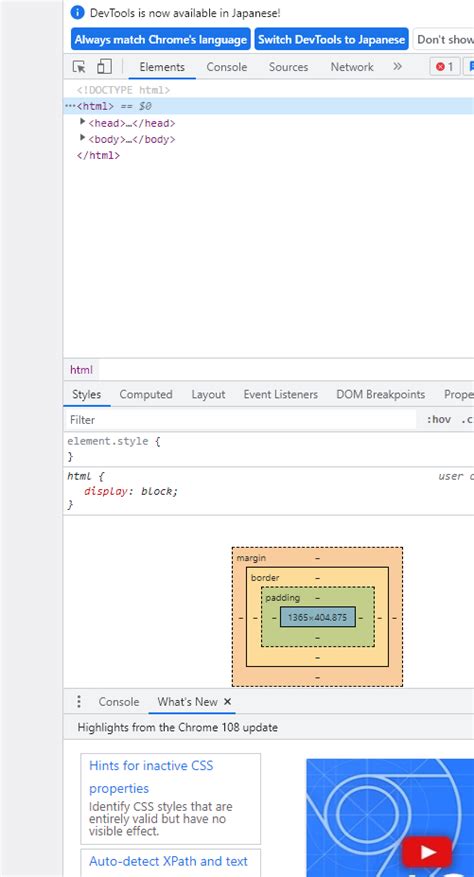Click the element.style rule block
Image resolution: width=474 pixels, height=877 pixels.
coord(269,449)
